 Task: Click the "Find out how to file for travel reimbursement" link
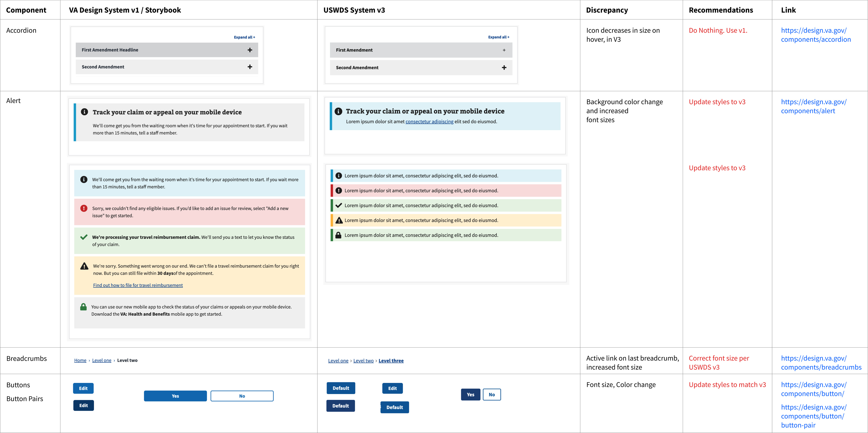click(x=138, y=285)
